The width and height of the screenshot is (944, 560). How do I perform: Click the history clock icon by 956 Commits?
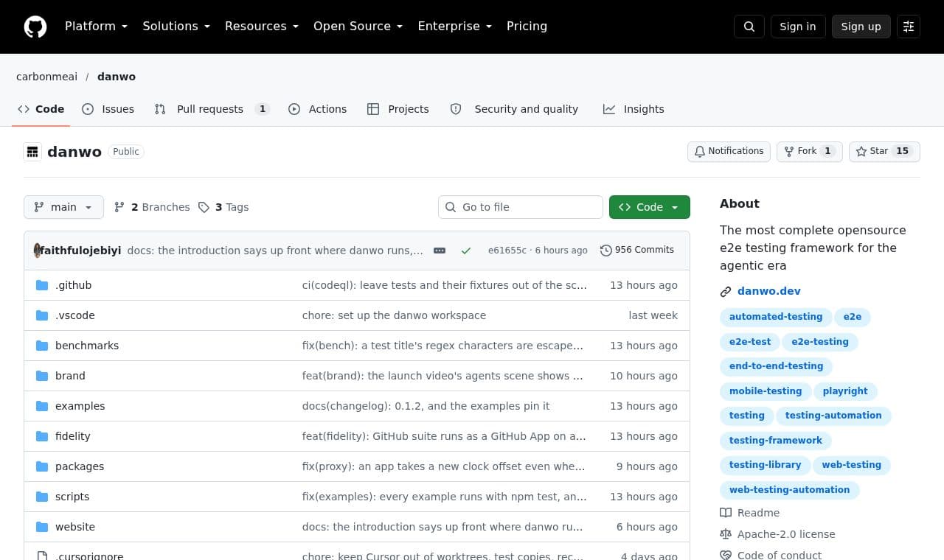click(x=606, y=251)
